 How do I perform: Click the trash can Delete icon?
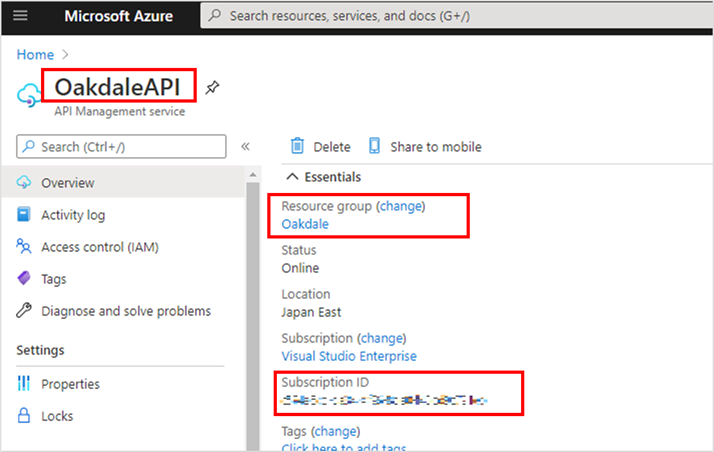tap(297, 146)
